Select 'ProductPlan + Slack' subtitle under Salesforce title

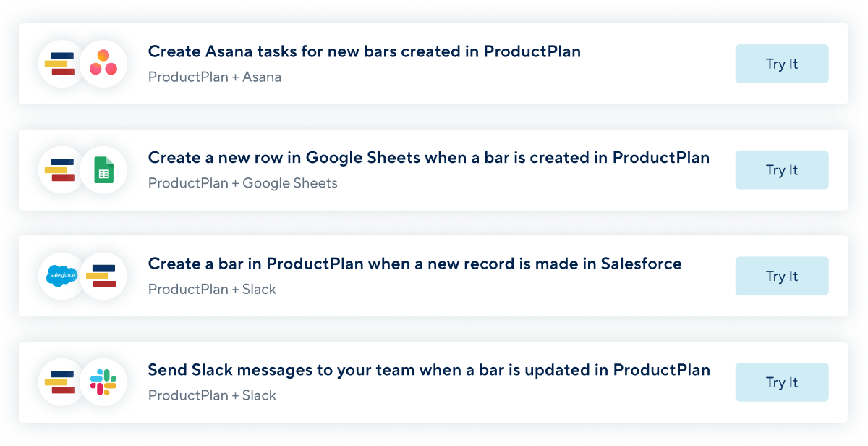pos(213,289)
